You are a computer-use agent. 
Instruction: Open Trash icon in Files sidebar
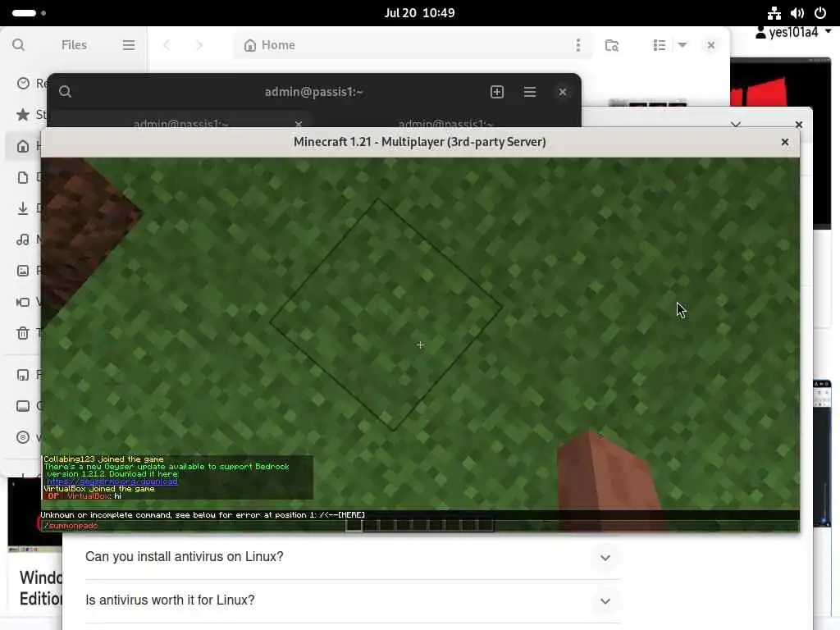(x=23, y=333)
